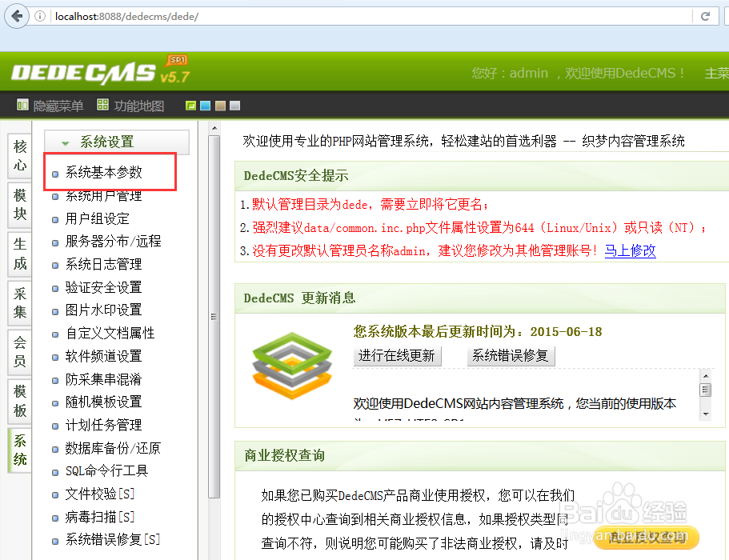Open SQL命令行工具 menu item

tap(107, 470)
